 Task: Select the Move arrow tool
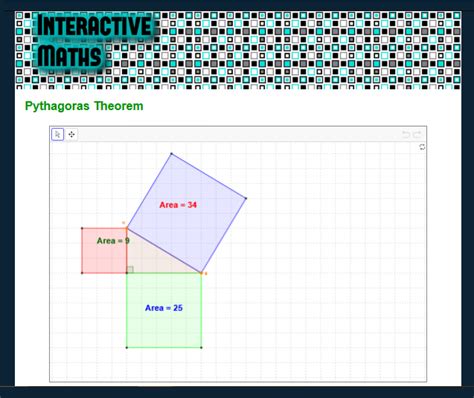pos(58,135)
